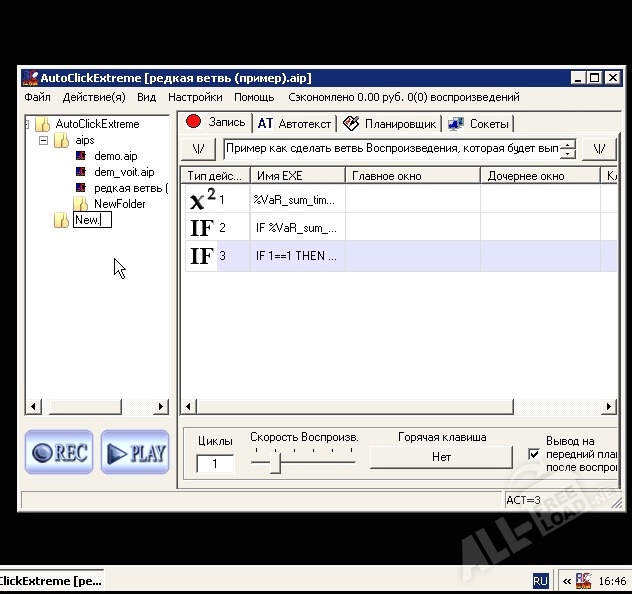Screen dimensions: 632x594
Task: Click the IF icon in row 2
Action: pyautogui.click(x=201, y=228)
